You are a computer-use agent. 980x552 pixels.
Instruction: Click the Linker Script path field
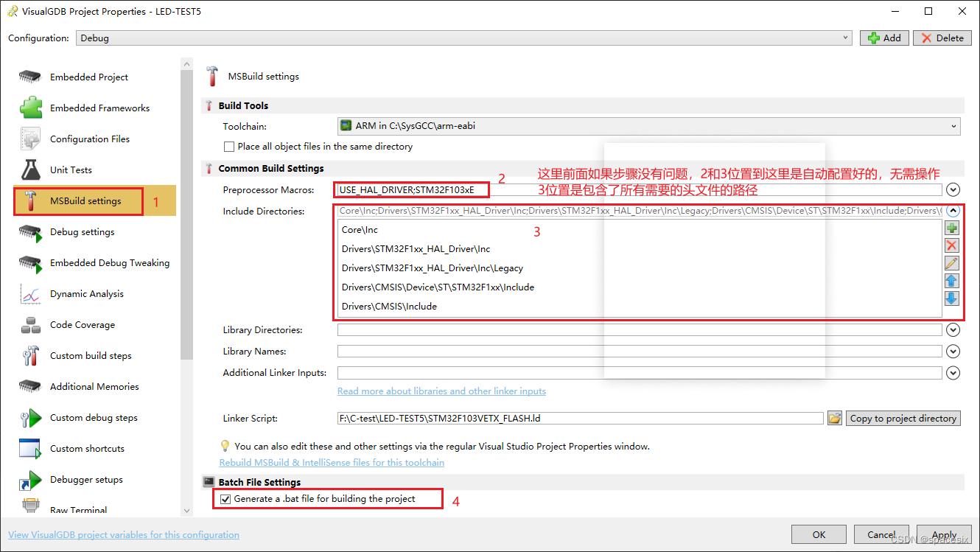tap(580, 419)
